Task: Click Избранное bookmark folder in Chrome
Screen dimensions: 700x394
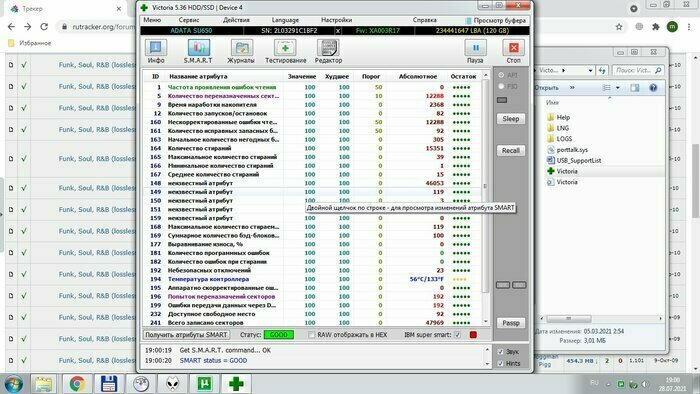Action: click(x=29, y=43)
